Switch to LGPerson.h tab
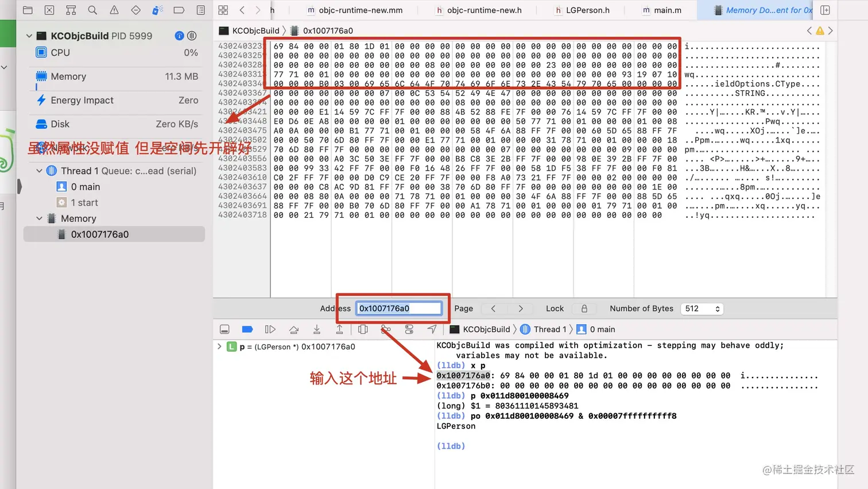 (582, 10)
